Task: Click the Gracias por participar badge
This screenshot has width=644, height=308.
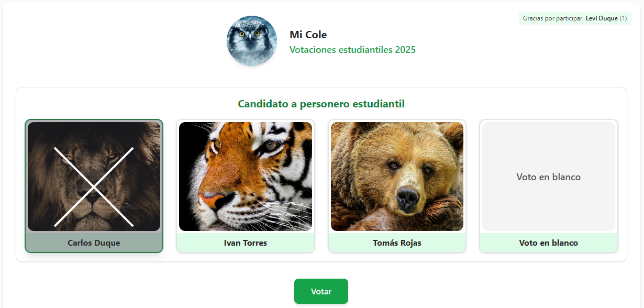Action: tap(575, 18)
